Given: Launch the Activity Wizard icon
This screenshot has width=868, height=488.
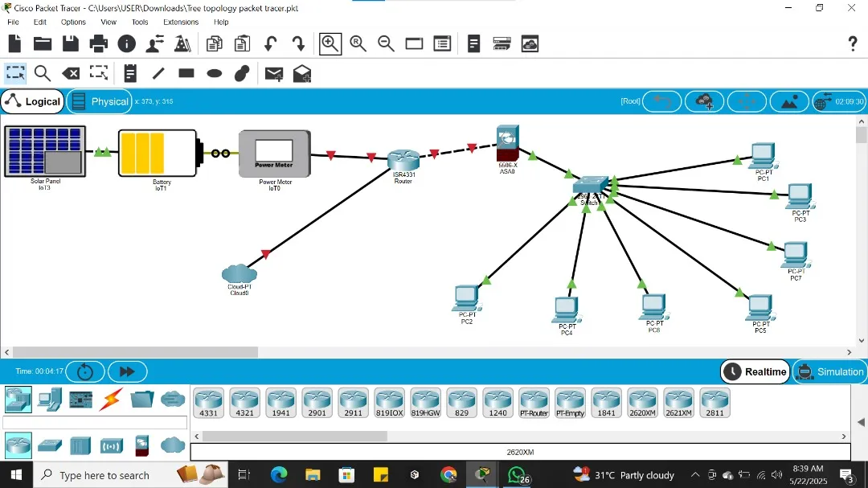Looking at the screenshot, I should (155, 43).
